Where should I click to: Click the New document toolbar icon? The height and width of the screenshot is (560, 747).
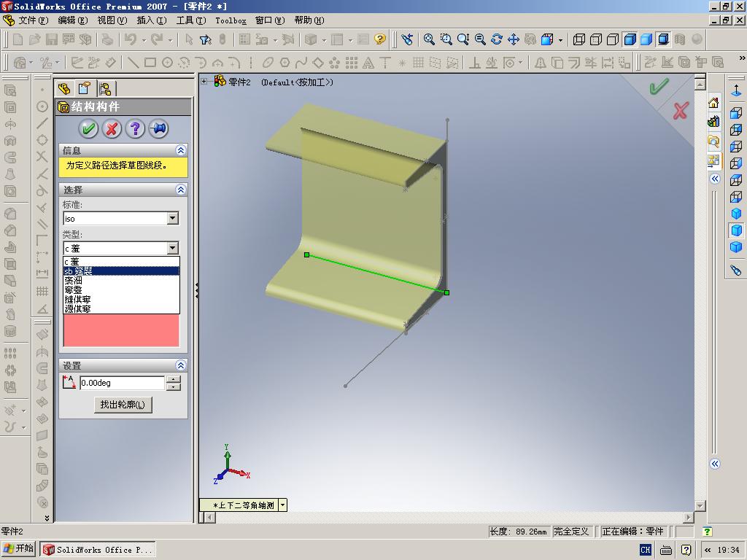[18, 39]
